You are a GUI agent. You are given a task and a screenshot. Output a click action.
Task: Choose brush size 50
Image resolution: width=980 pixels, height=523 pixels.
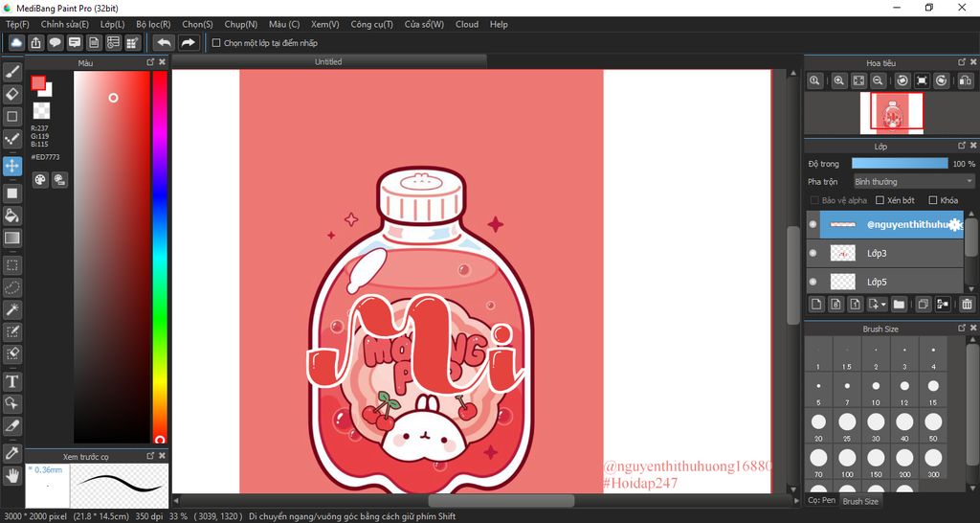[x=933, y=425]
